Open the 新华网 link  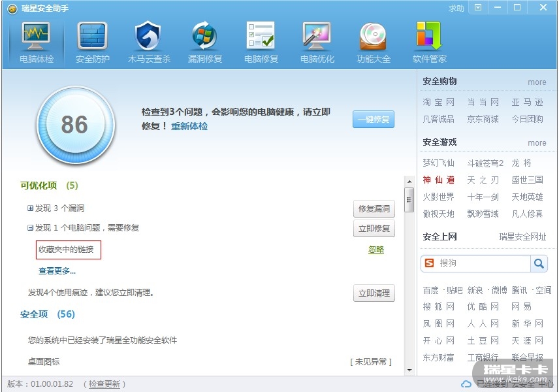coord(527,323)
